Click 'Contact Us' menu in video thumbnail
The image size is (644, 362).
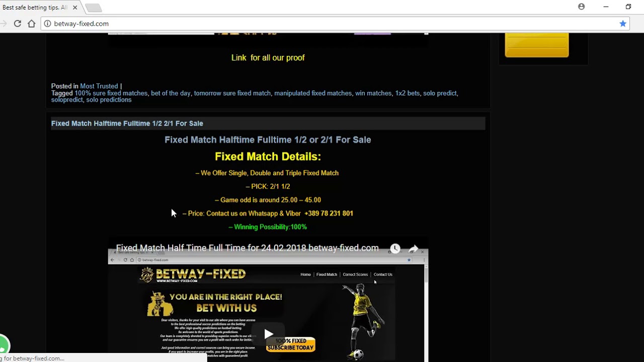383,275
